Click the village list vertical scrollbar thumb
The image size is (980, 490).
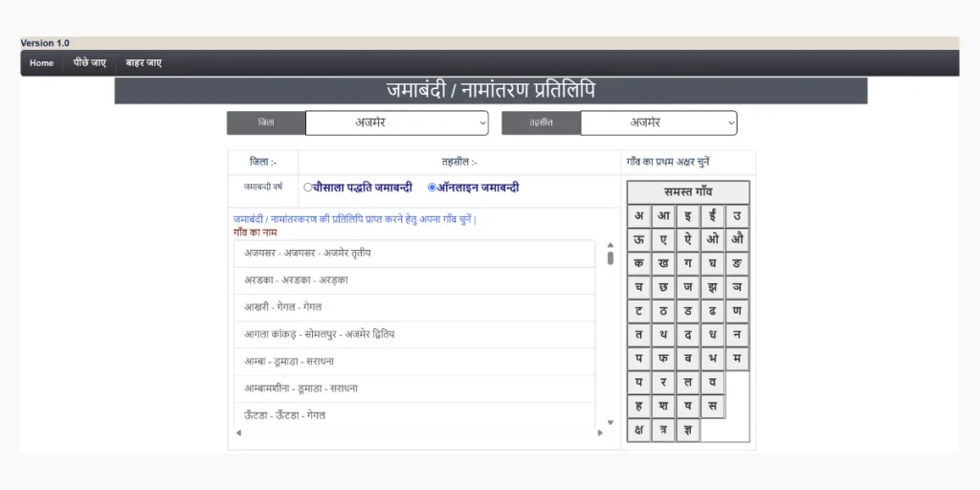point(611,258)
